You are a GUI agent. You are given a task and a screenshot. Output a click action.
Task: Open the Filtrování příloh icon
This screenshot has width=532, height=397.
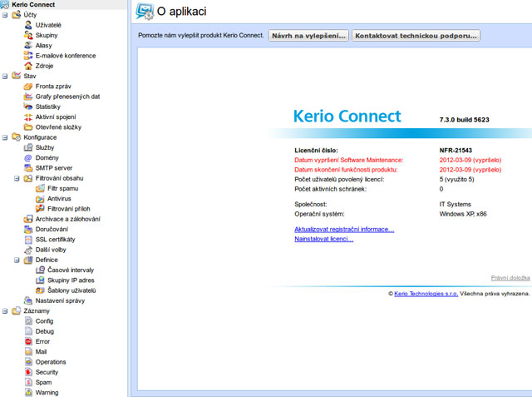click(41, 209)
